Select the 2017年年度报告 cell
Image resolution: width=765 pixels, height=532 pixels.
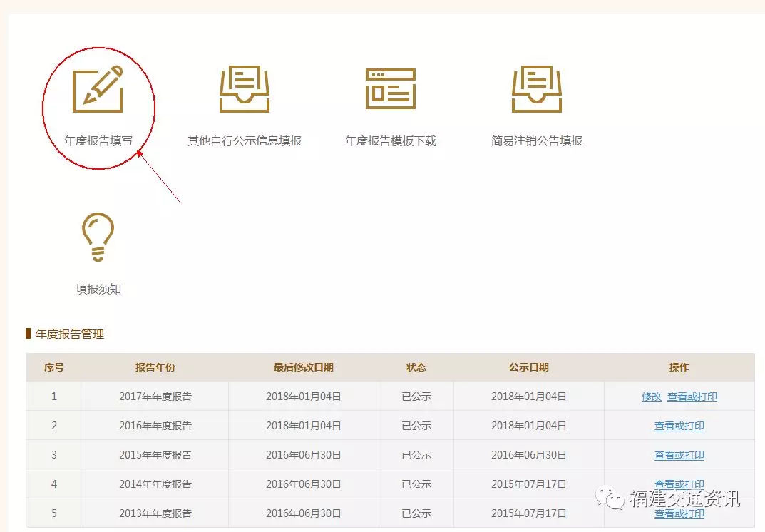click(155, 397)
